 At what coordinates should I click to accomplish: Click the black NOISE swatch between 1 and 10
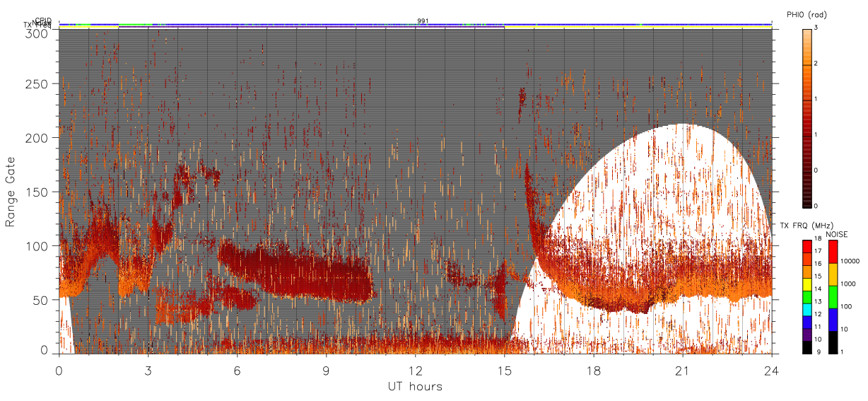tap(833, 342)
